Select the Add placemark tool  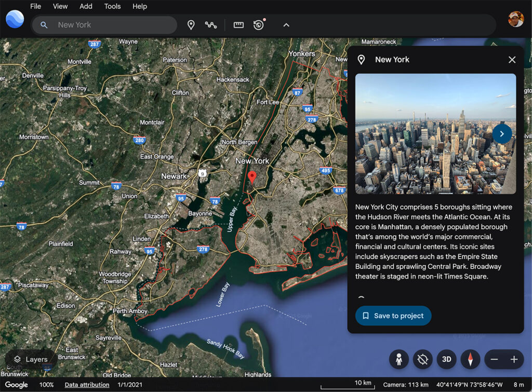(191, 24)
